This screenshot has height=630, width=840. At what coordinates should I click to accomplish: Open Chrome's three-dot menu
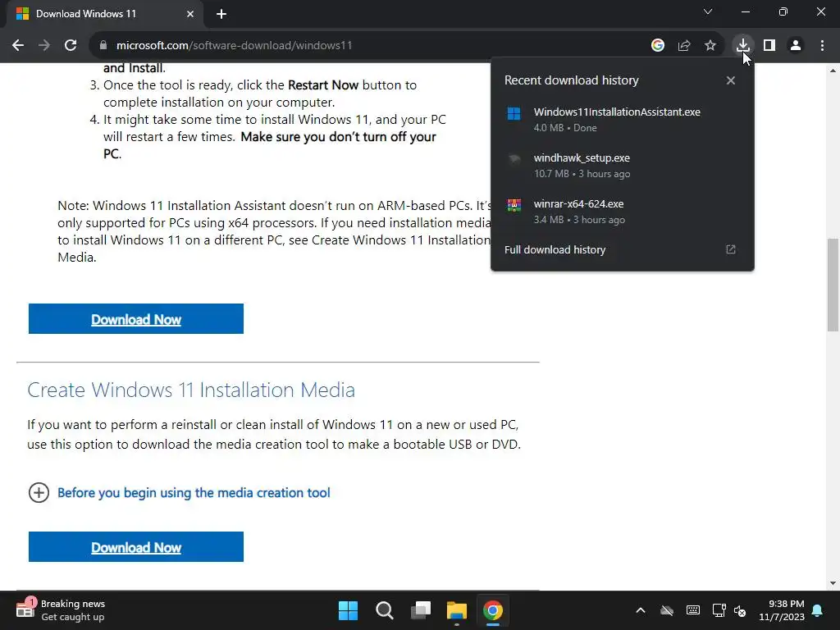tap(822, 46)
